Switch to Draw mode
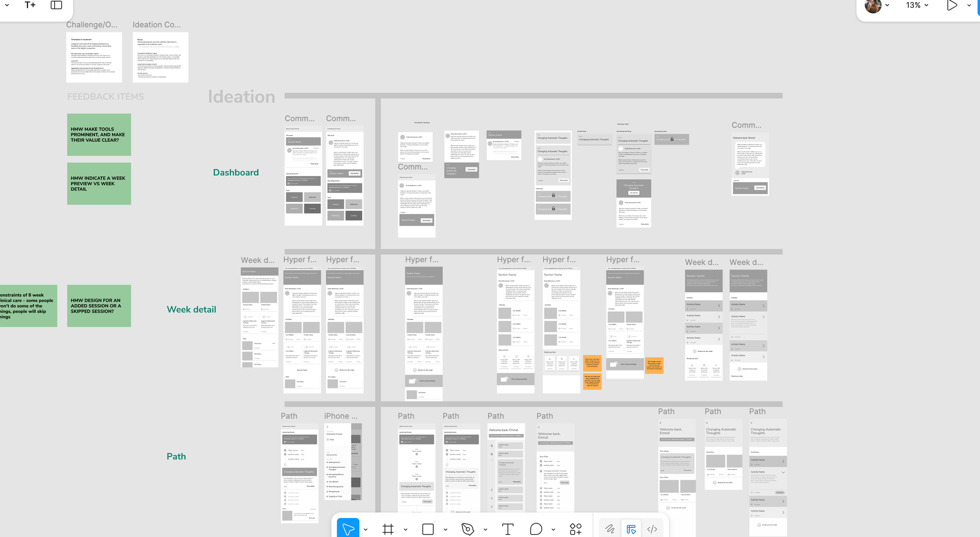The image size is (980, 537). pos(610,529)
